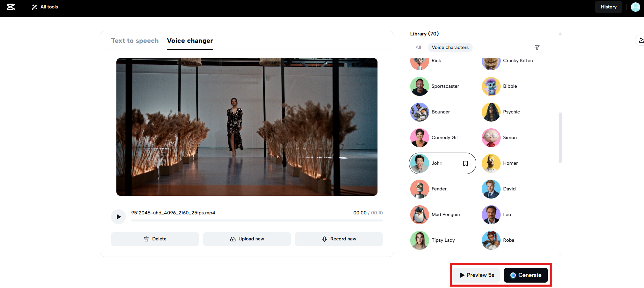Choose the Comedy Gil voice avatar
This screenshot has height=288, width=644.
420,138
